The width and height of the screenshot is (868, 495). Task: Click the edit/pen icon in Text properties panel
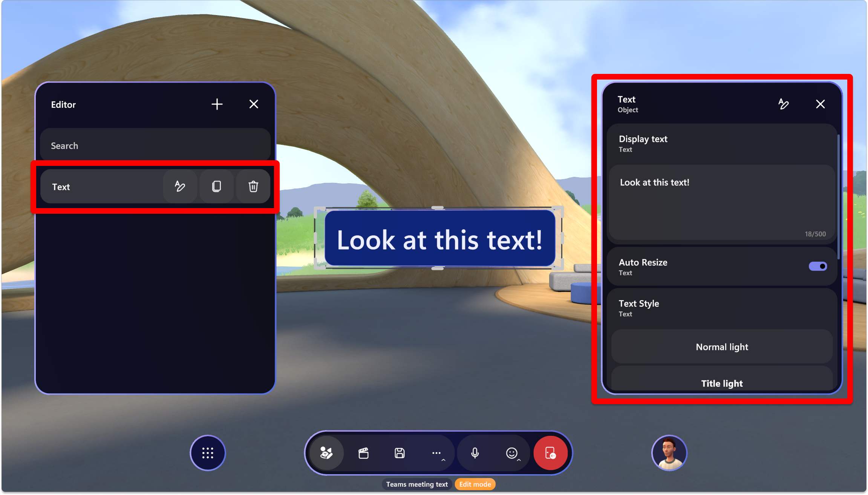click(x=783, y=103)
